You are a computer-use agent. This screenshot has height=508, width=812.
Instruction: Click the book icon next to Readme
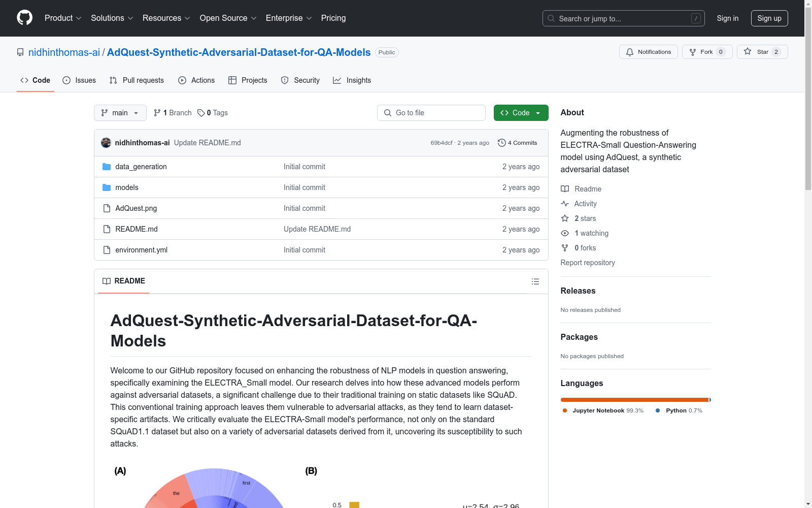(565, 189)
